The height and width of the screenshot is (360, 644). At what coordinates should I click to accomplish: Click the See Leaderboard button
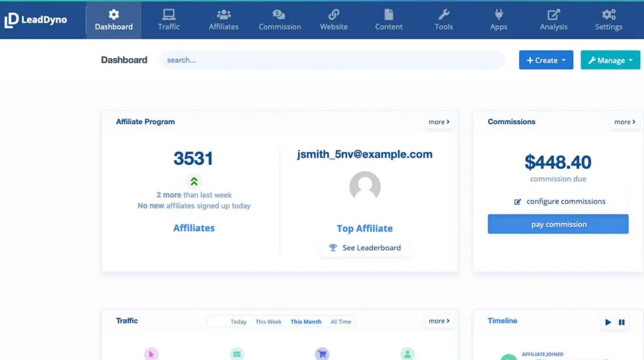coord(365,248)
